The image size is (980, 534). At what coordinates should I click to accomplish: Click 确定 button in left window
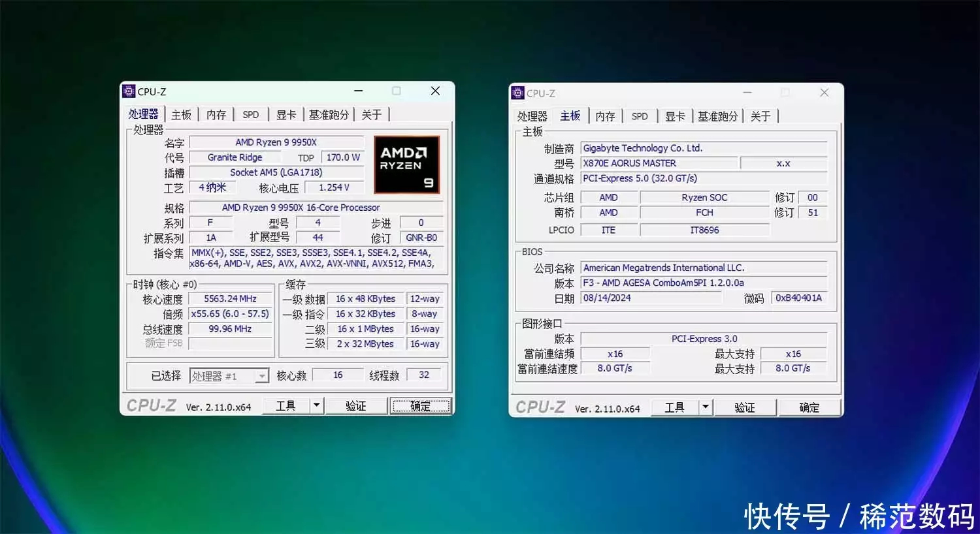pyautogui.click(x=421, y=405)
